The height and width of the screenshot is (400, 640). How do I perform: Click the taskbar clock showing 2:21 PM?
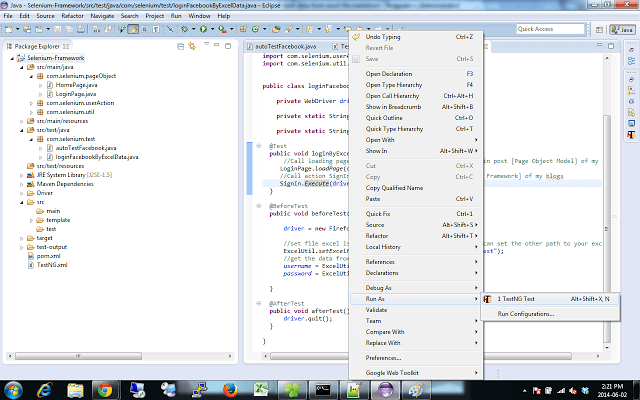612,390
